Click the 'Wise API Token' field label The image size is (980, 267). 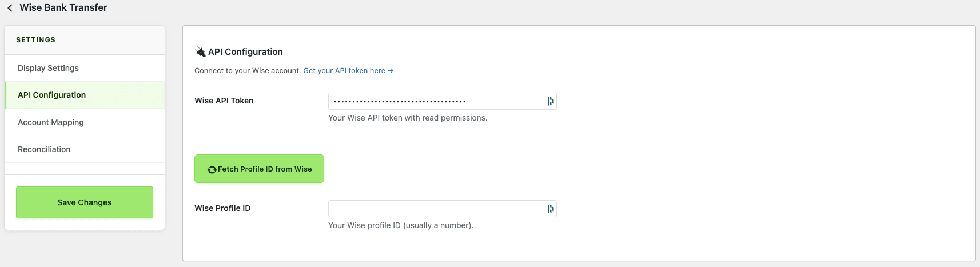click(x=224, y=101)
